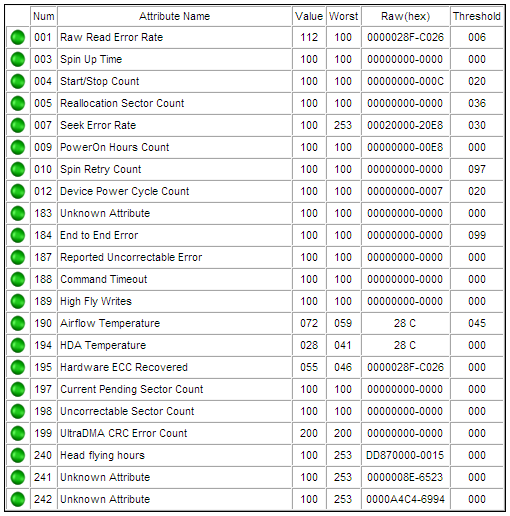Viewport: 510px width, 516px height.
Task: Select the Head flying hours name cell
Action: click(x=174, y=455)
